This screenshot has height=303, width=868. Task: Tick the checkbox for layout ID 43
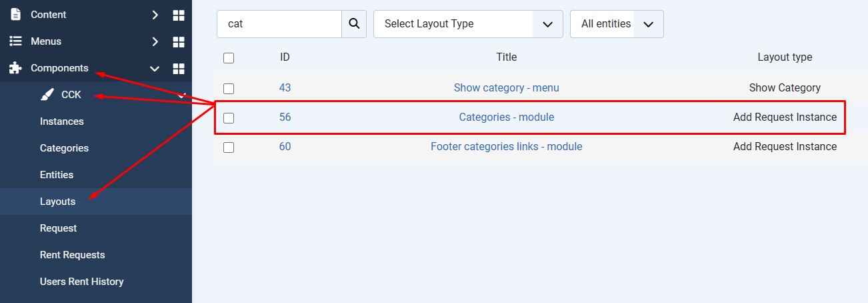(229, 88)
